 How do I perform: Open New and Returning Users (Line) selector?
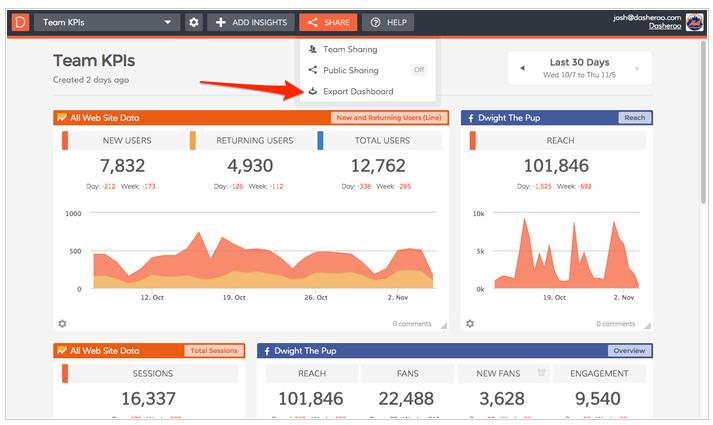point(388,118)
